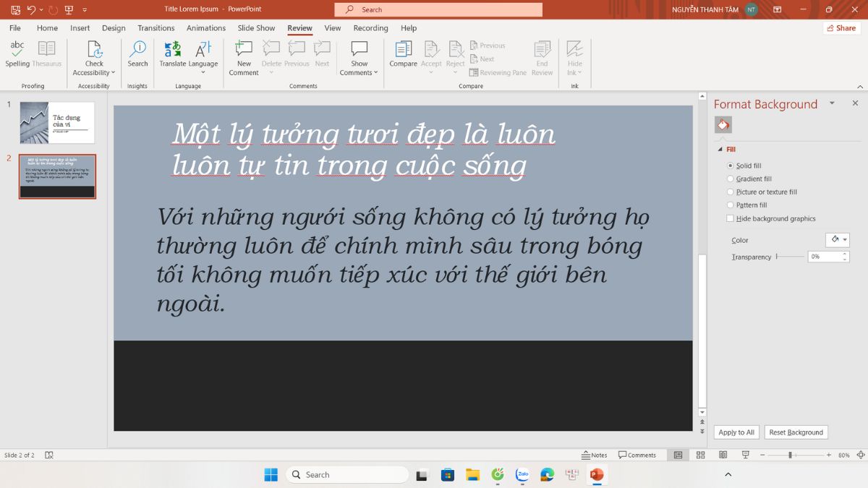Open PowerPoint from the taskbar
Screen dimensions: 868x488
point(597,474)
